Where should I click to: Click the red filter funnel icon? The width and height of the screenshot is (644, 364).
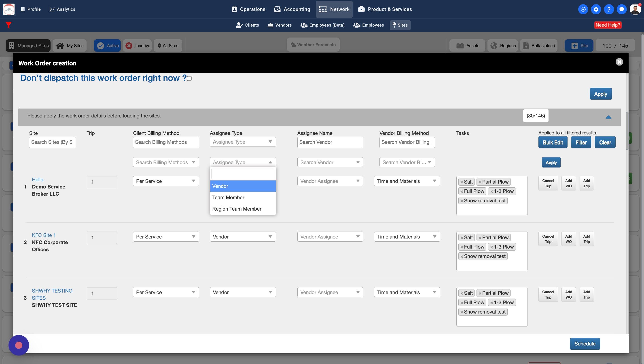click(8, 25)
